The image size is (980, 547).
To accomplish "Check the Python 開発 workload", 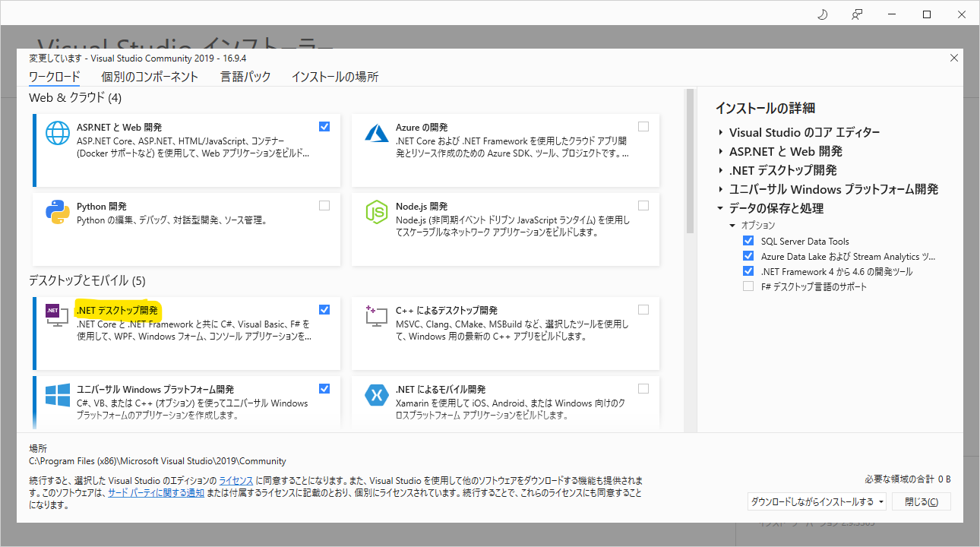I will 324,205.
